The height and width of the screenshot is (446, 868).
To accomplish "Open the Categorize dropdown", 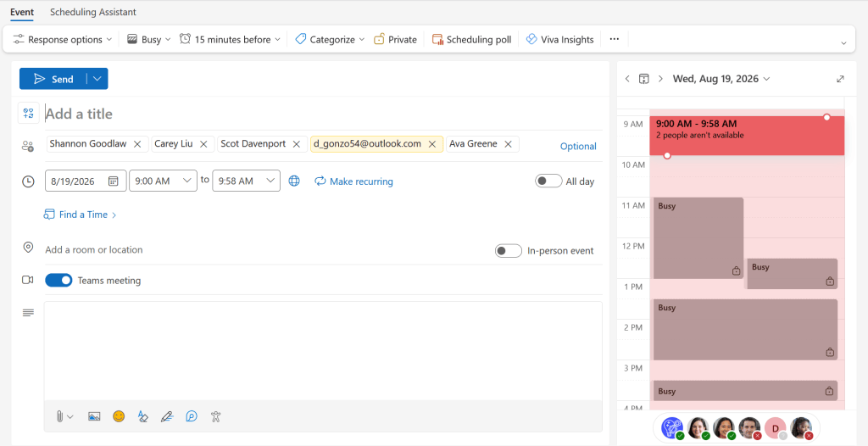I will 330,39.
